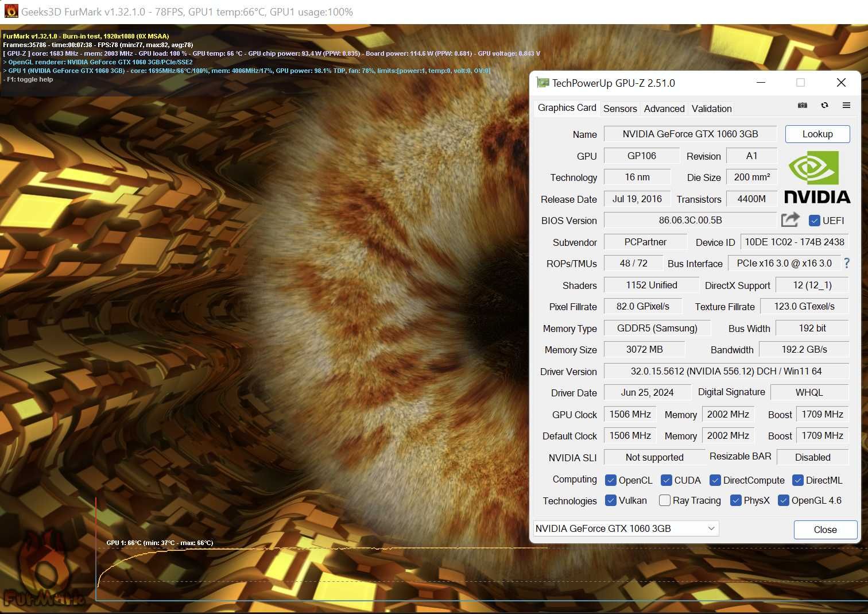This screenshot has width=868, height=614.
Task: Click FurMark 'F1: toggle help' text
Action: tap(30, 79)
